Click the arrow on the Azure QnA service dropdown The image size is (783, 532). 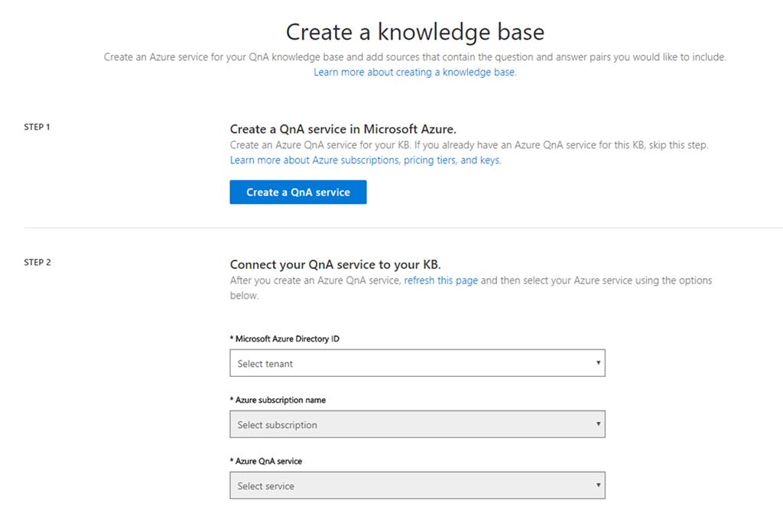pos(598,485)
